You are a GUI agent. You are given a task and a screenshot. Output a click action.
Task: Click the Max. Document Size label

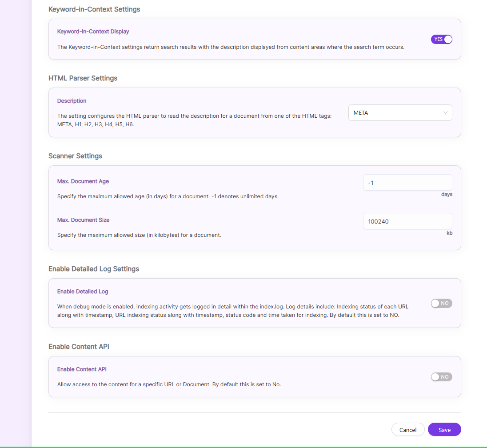[x=83, y=220]
